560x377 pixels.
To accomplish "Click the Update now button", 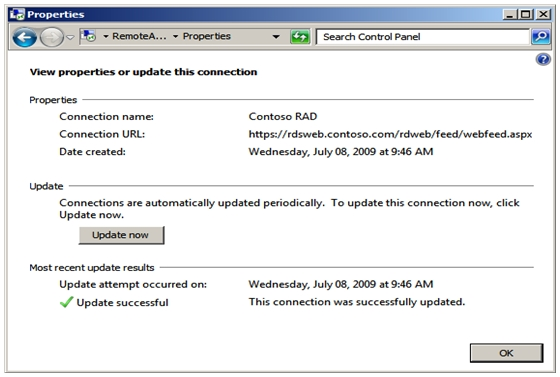I will (x=121, y=235).
